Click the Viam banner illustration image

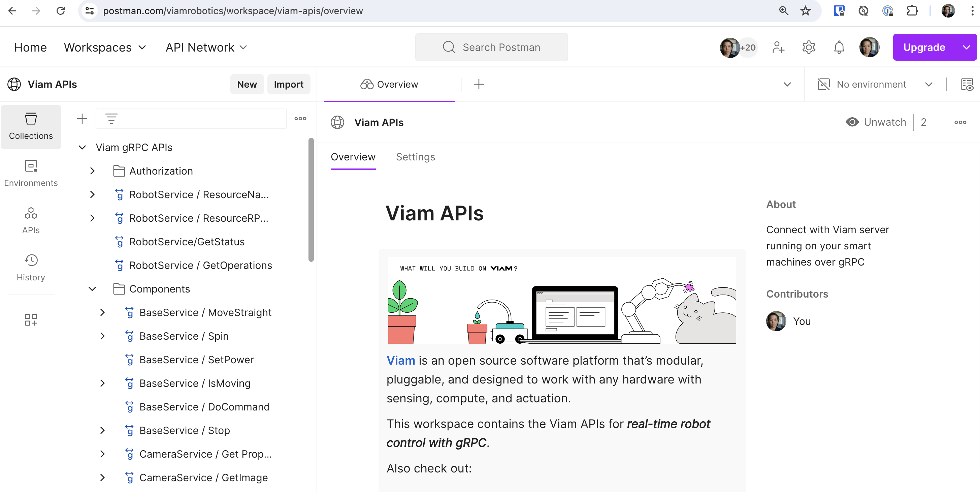[x=562, y=301]
